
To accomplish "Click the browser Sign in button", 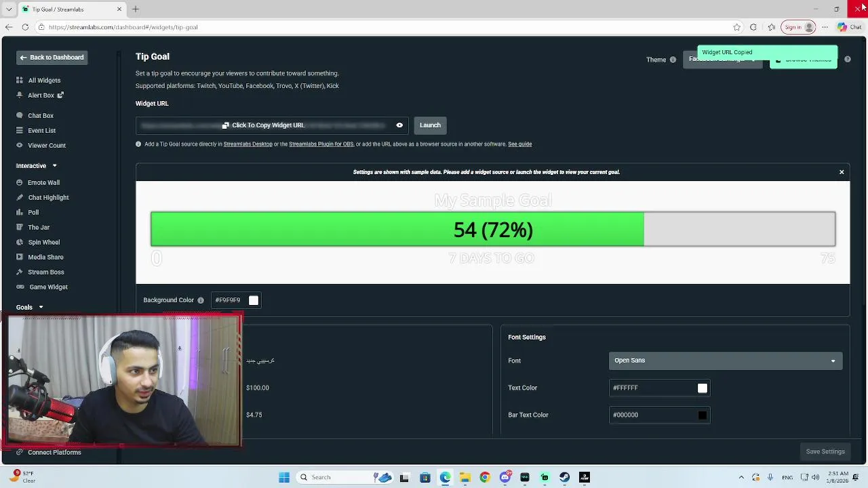I will [798, 27].
